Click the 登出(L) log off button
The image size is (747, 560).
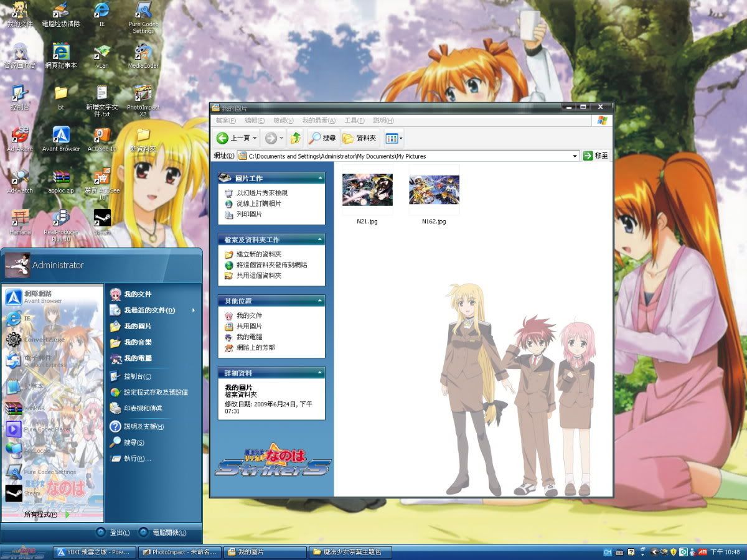coord(113,533)
